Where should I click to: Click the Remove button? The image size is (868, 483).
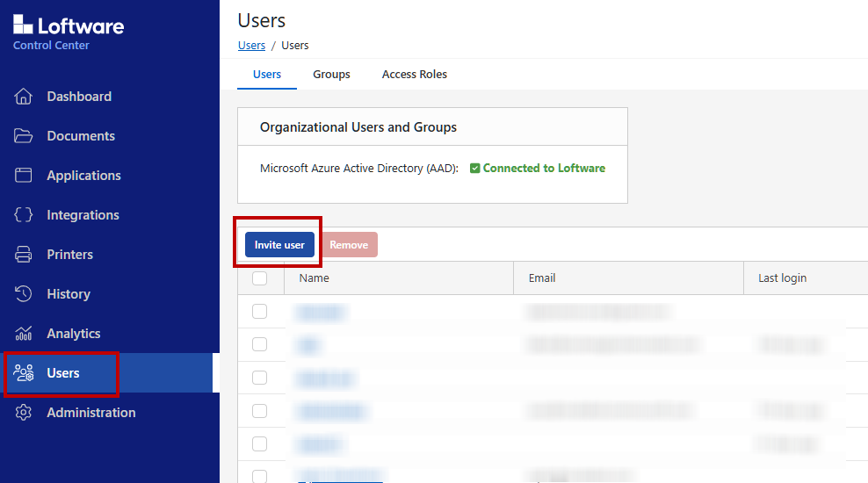(349, 244)
